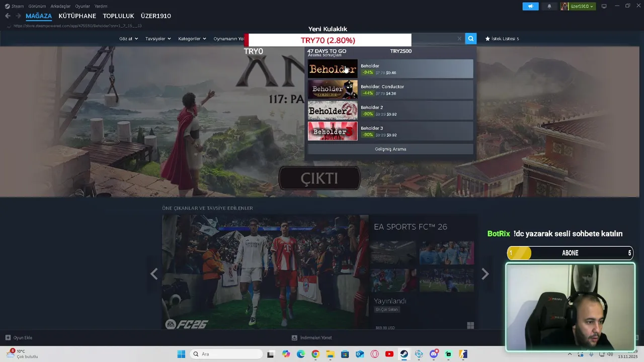
Task: Open Opera browser from the taskbar
Action: coord(374,354)
